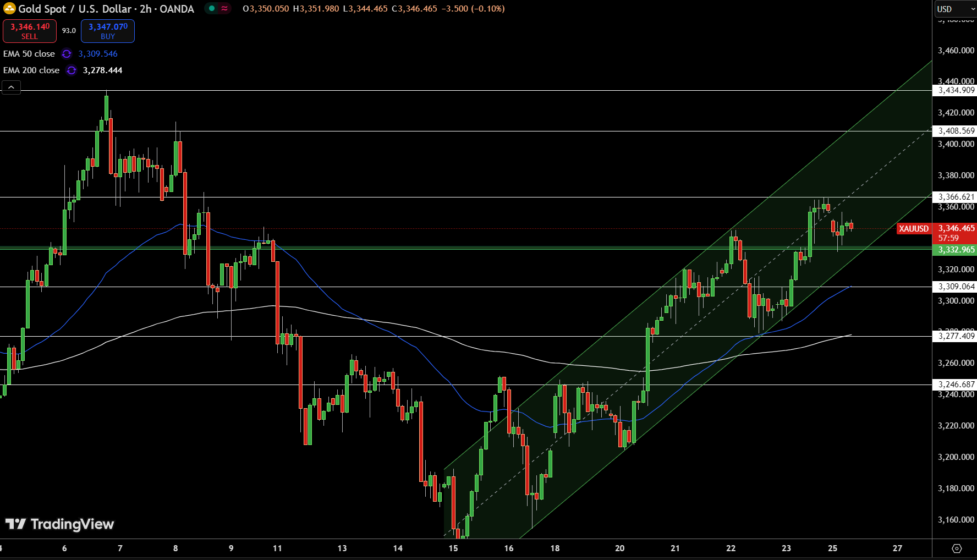Click the 3,460.000 price scale label
The image size is (977, 560).
[x=956, y=51]
